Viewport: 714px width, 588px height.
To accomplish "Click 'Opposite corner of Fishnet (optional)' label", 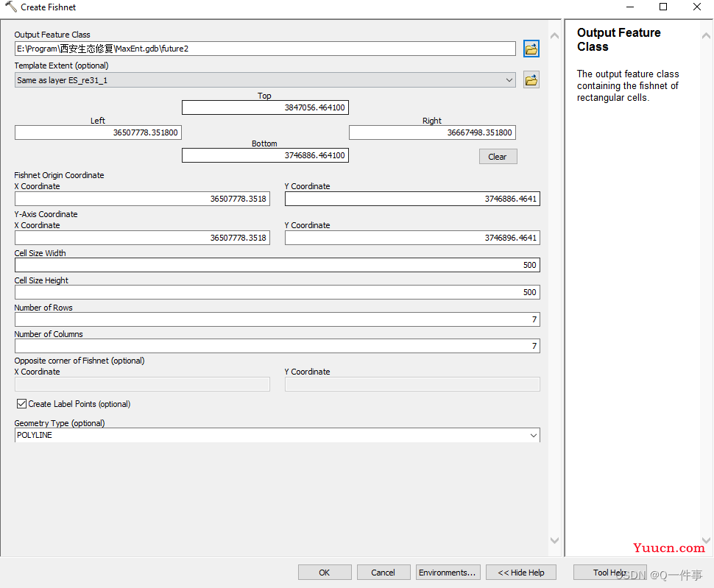I will [x=79, y=361].
